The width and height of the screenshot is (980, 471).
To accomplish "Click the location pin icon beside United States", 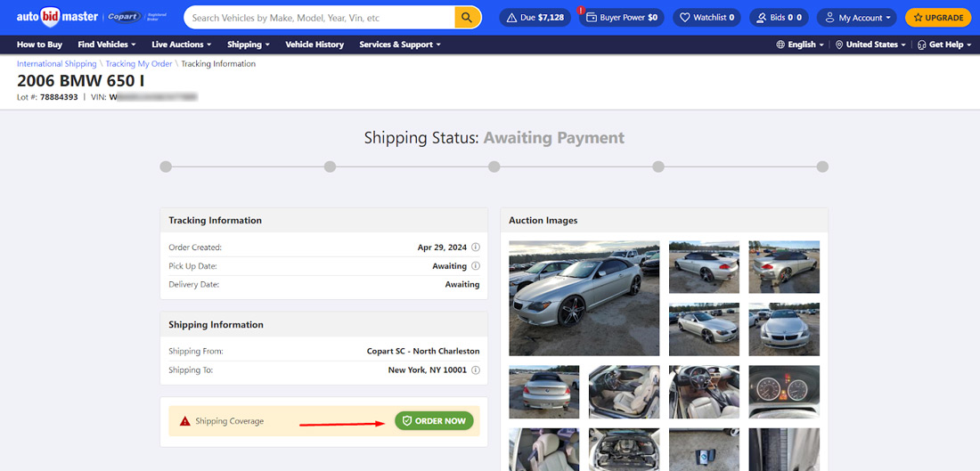I will click(x=839, y=45).
